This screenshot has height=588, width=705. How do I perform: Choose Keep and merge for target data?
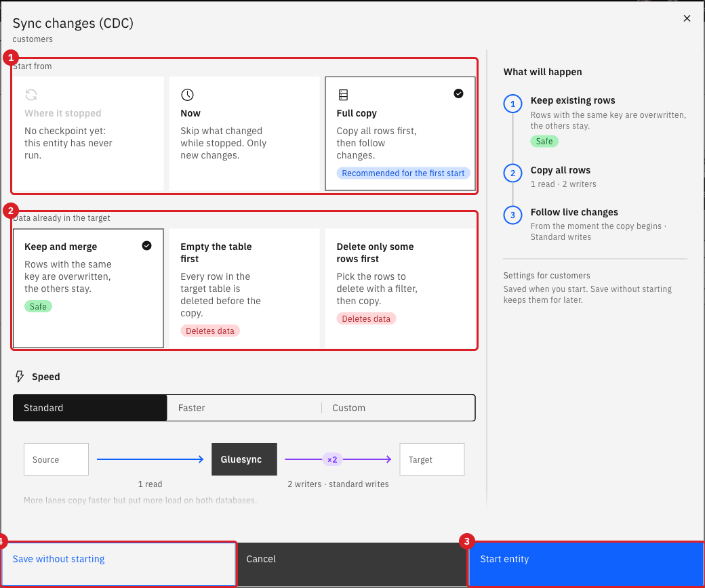coord(88,289)
